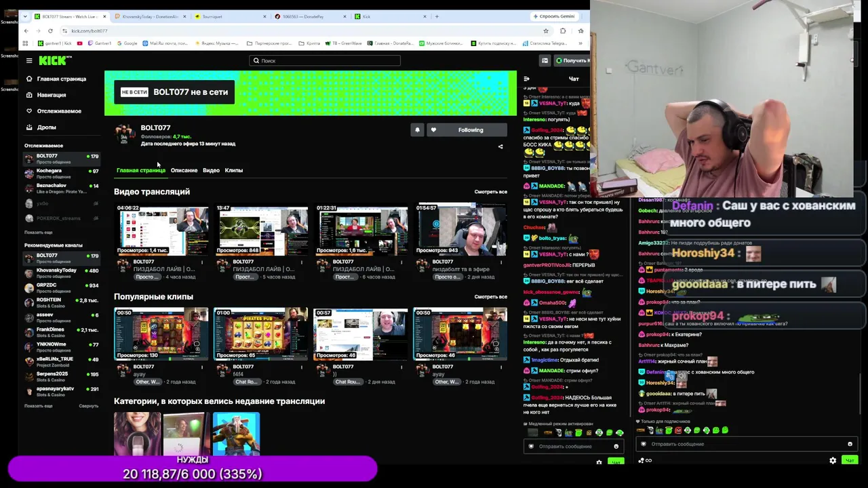Switch to the Tourniquet browser tab
The height and width of the screenshot is (488, 868).
pos(231,16)
